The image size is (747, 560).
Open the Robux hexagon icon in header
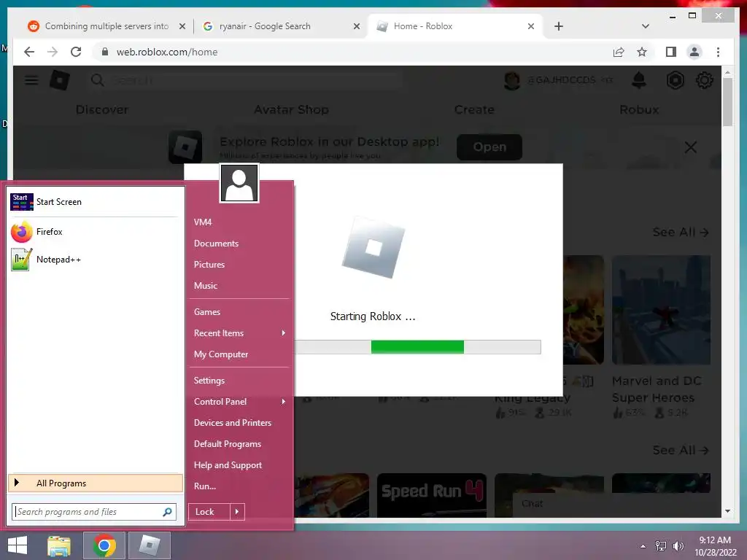(675, 80)
